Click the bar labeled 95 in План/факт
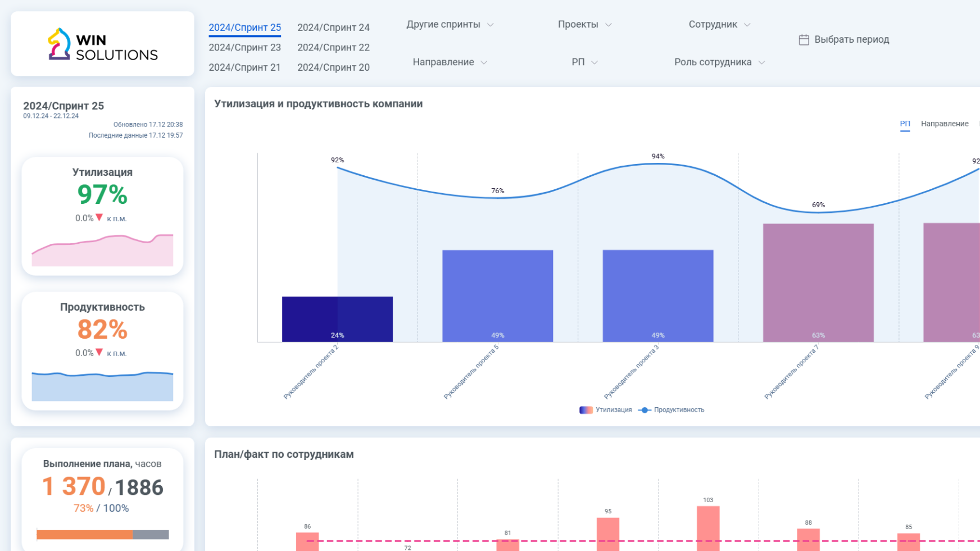The image size is (980, 551). [x=608, y=534]
